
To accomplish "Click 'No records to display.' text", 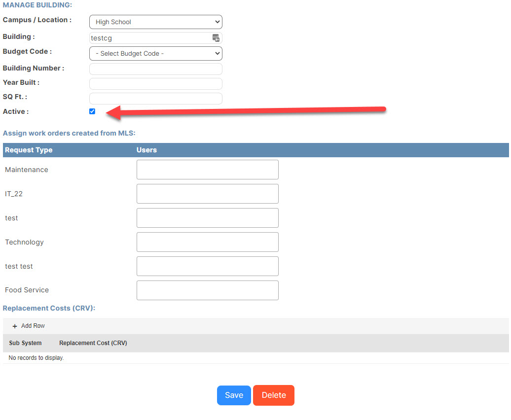I will point(36,357).
